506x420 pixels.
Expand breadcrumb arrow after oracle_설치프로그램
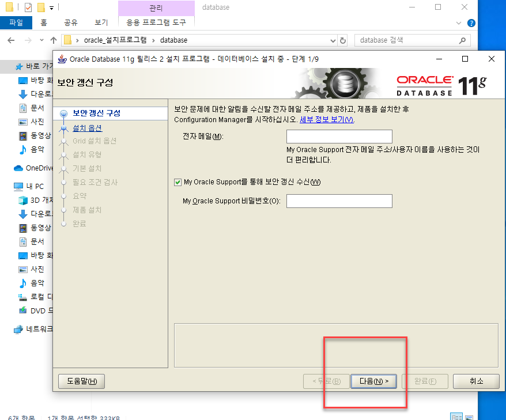pyautogui.click(x=154, y=40)
